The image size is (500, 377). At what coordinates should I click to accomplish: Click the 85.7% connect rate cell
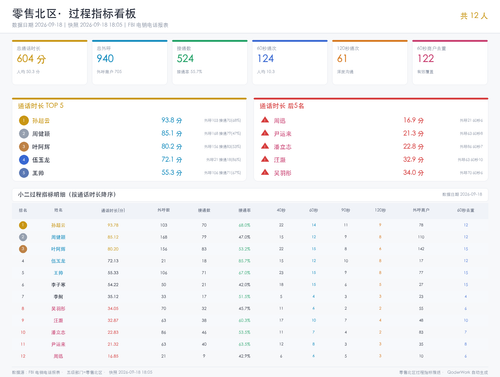pos(244,261)
